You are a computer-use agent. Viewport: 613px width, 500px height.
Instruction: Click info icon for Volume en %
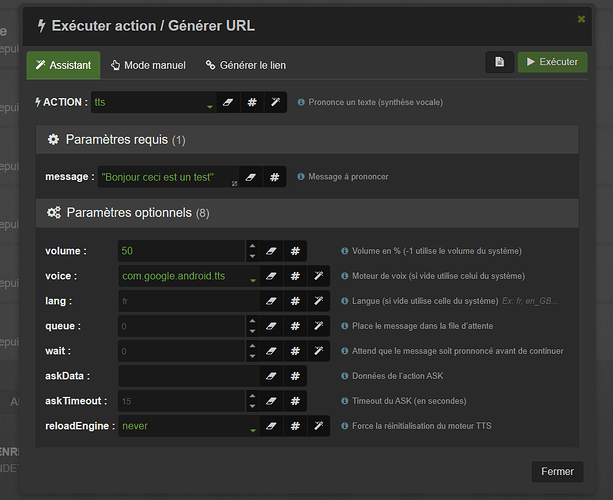(x=344, y=251)
